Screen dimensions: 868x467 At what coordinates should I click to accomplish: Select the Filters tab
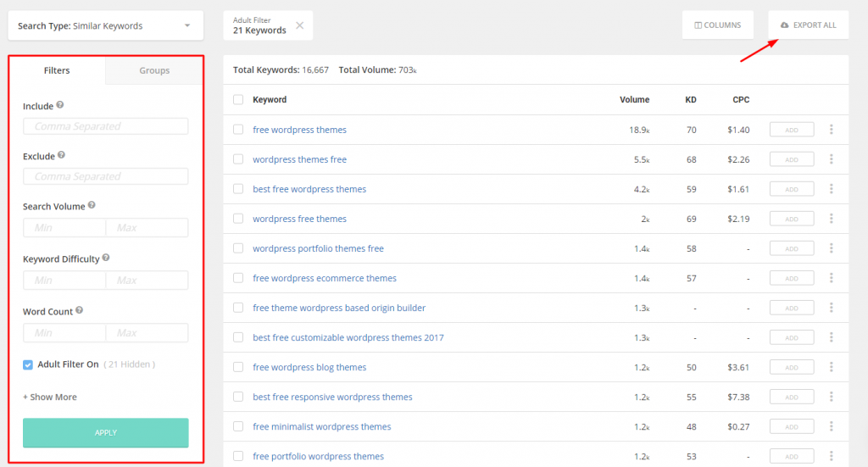(57, 70)
